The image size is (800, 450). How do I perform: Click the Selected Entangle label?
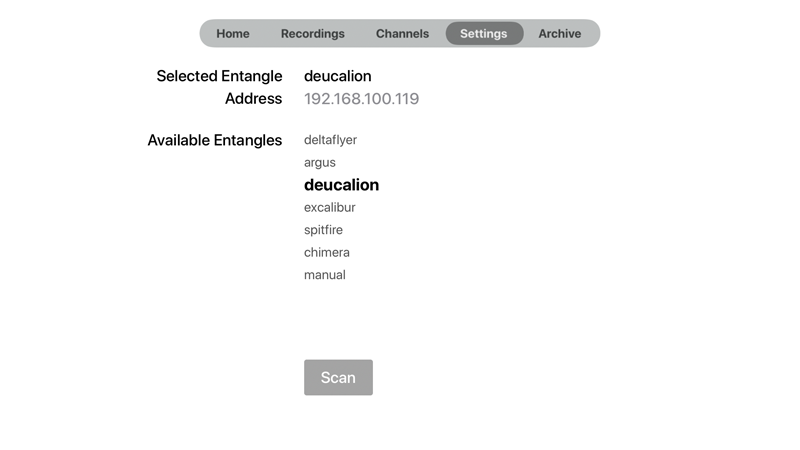coord(219,76)
